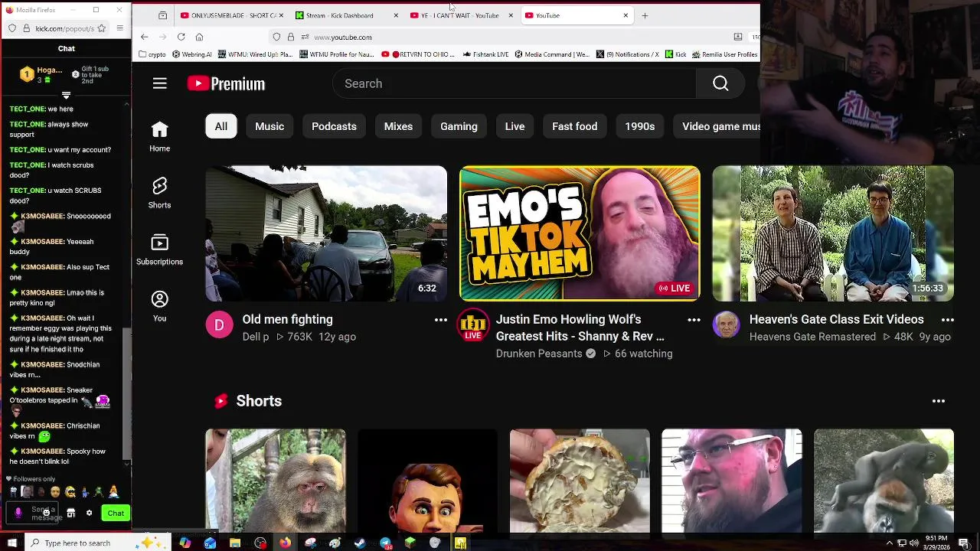
Task: Open Shorts from the YouTube sidebar
Action: 159,193
